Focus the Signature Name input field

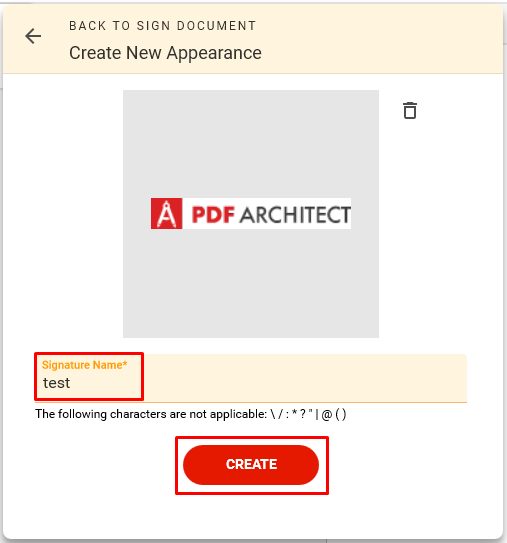[x=251, y=378]
